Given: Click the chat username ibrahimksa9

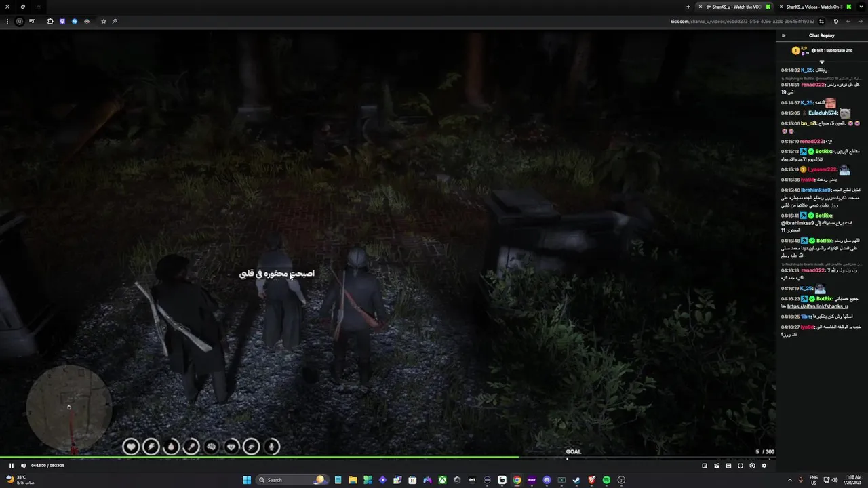Looking at the screenshot, I should pyautogui.click(x=816, y=190).
